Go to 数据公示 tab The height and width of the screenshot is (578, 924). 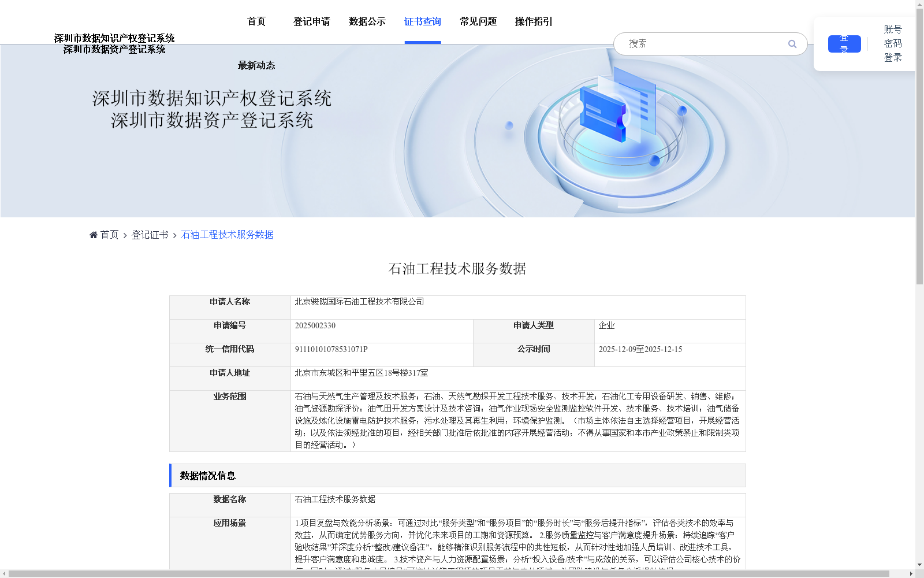[x=367, y=21]
